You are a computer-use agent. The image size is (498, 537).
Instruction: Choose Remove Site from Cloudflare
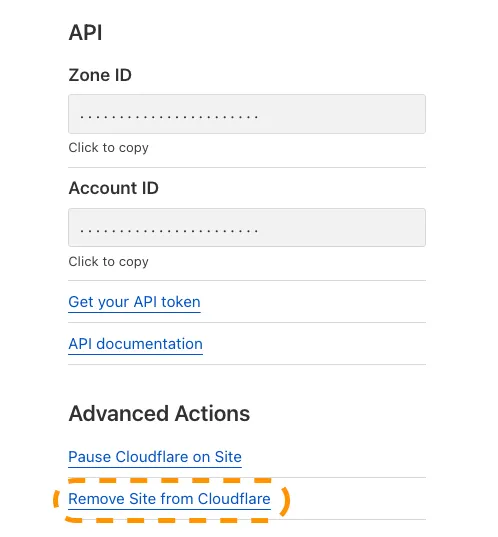pos(169,499)
